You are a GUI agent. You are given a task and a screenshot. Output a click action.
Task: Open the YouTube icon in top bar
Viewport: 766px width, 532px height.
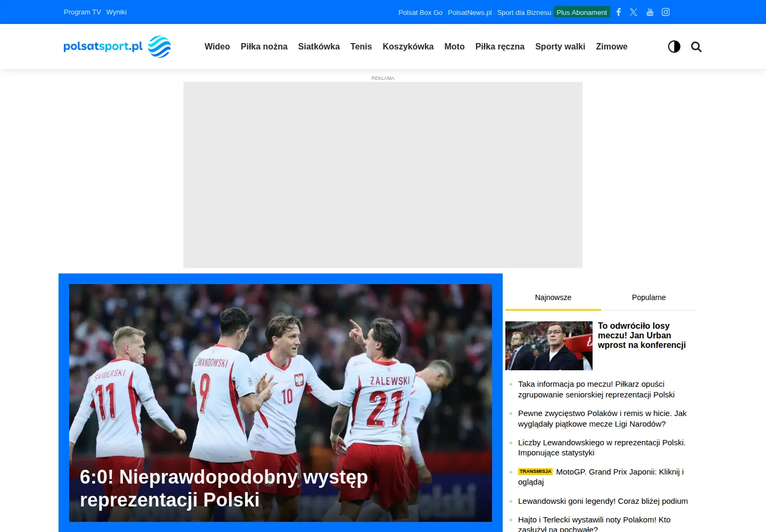[x=650, y=12]
